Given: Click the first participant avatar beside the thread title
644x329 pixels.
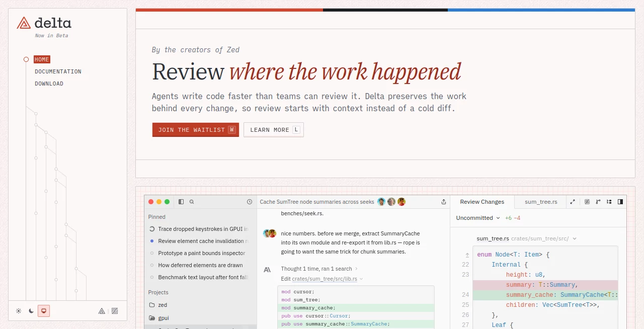Looking at the screenshot, I should pos(381,202).
